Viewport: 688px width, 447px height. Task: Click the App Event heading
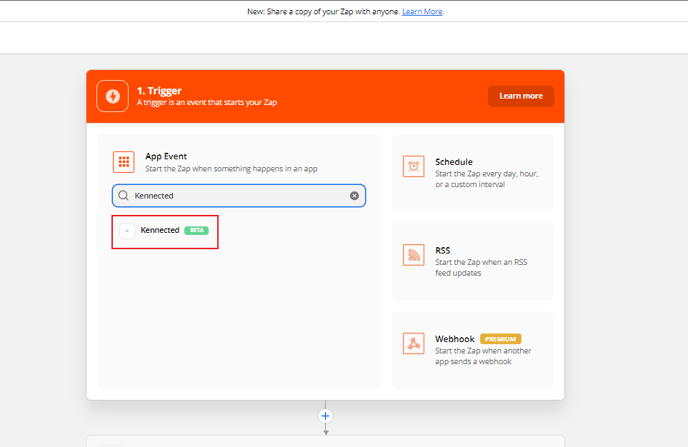[x=166, y=156]
